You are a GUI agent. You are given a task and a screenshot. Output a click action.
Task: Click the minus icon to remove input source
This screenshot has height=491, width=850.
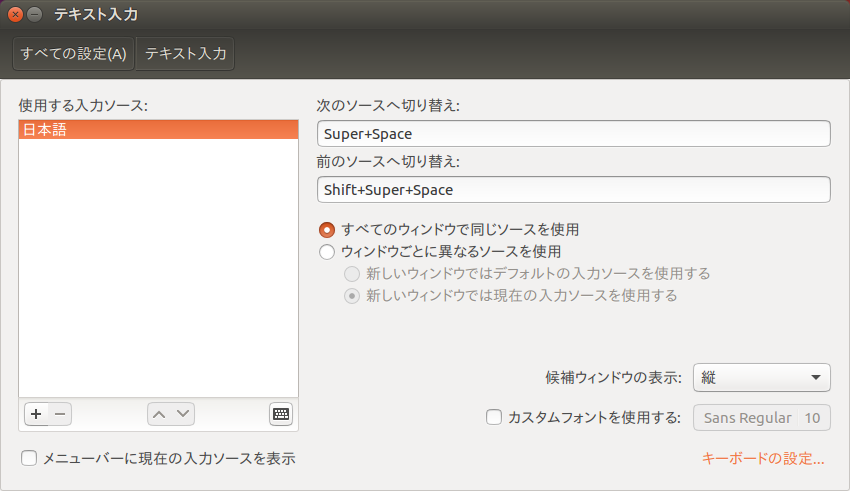tap(59, 413)
